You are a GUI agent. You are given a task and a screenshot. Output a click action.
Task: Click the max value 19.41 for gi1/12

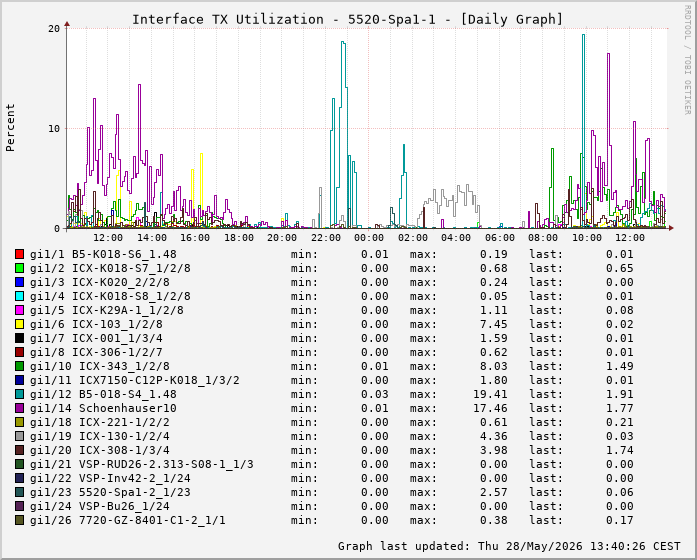[490, 394]
